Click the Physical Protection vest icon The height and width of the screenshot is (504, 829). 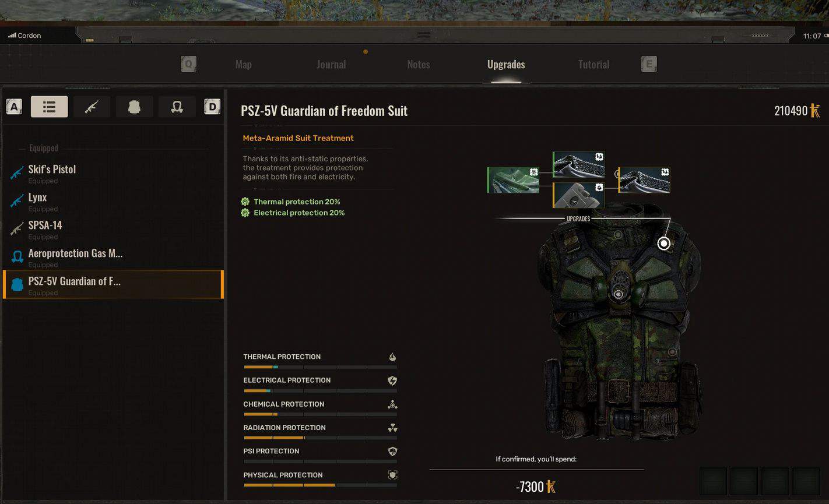point(392,474)
